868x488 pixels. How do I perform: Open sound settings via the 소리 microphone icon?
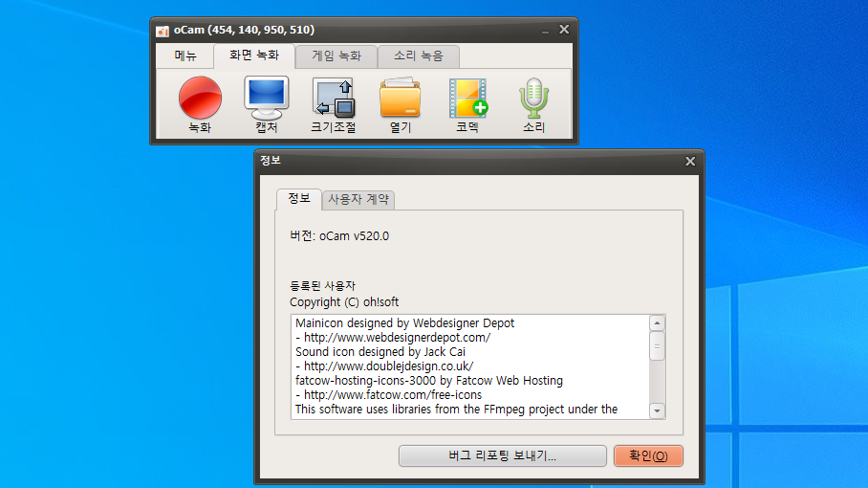tap(533, 104)
